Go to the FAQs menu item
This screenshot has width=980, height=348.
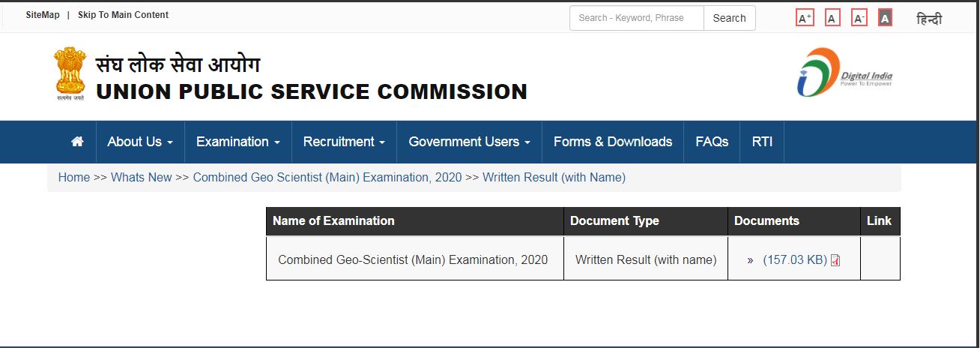[x=712, y=142]
